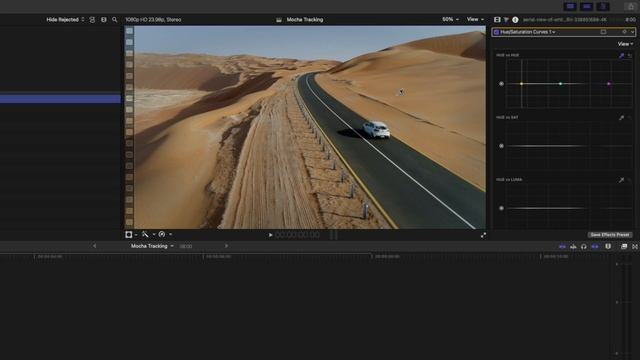The image size is (640, 360).
Task: Click the viewer timecode display
Action: pos(298,235)
